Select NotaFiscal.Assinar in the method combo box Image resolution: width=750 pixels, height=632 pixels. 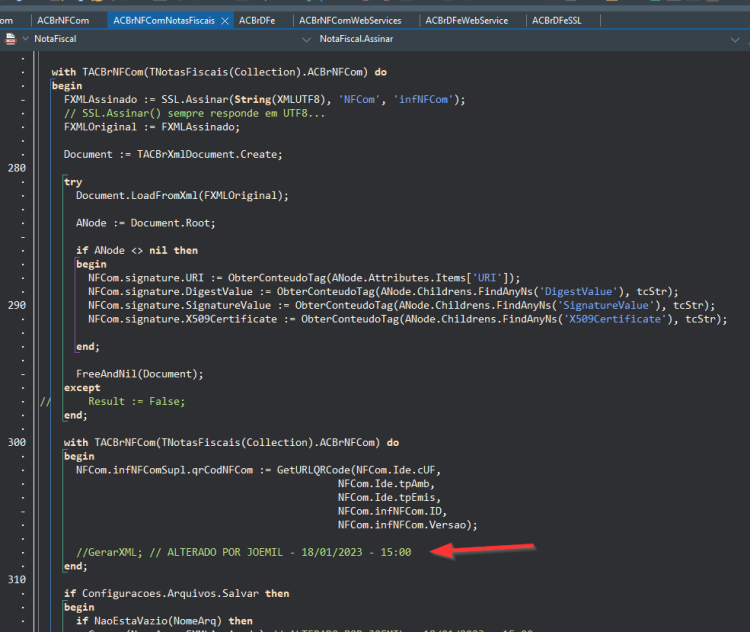[356, 39]
